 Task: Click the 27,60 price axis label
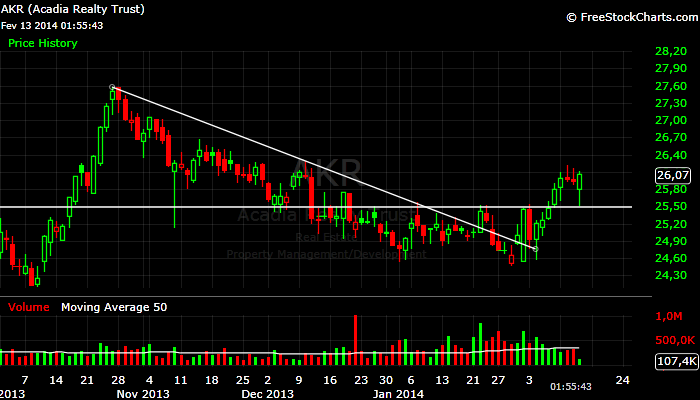(671, 86)
